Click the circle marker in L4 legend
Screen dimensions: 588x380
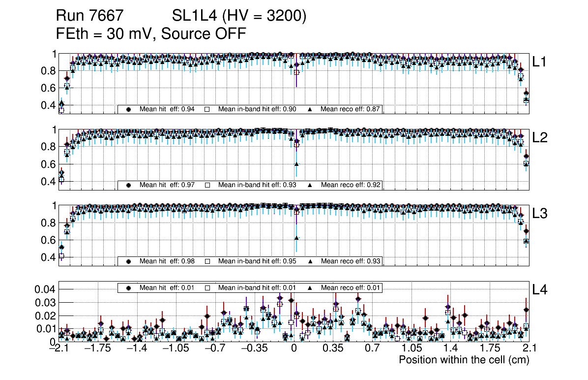129,287
